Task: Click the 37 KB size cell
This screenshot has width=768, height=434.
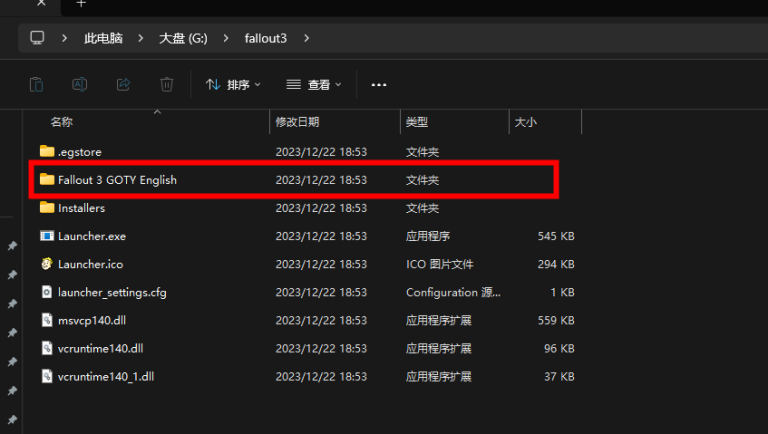Action: click(x=559, y=377)
